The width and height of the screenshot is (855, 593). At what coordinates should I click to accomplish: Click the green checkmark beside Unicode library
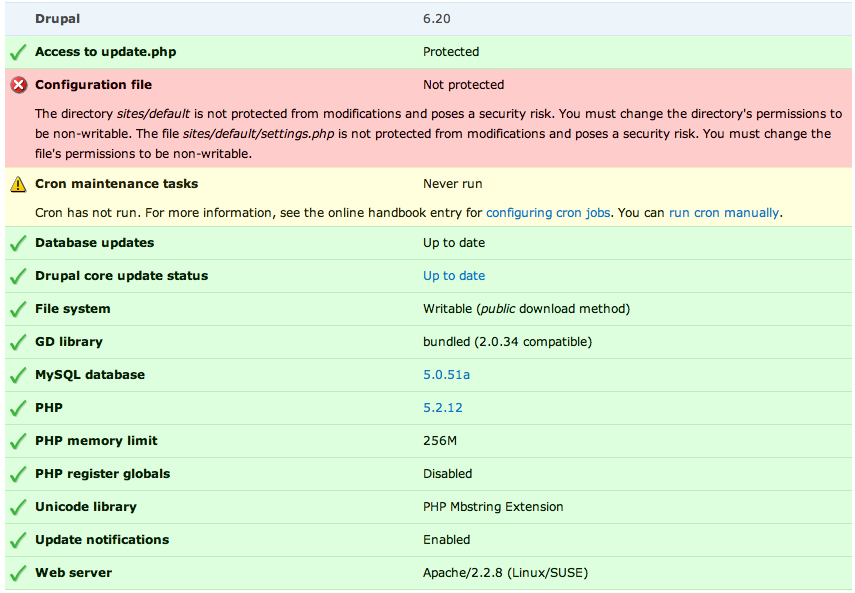click(x=18, y=507)
